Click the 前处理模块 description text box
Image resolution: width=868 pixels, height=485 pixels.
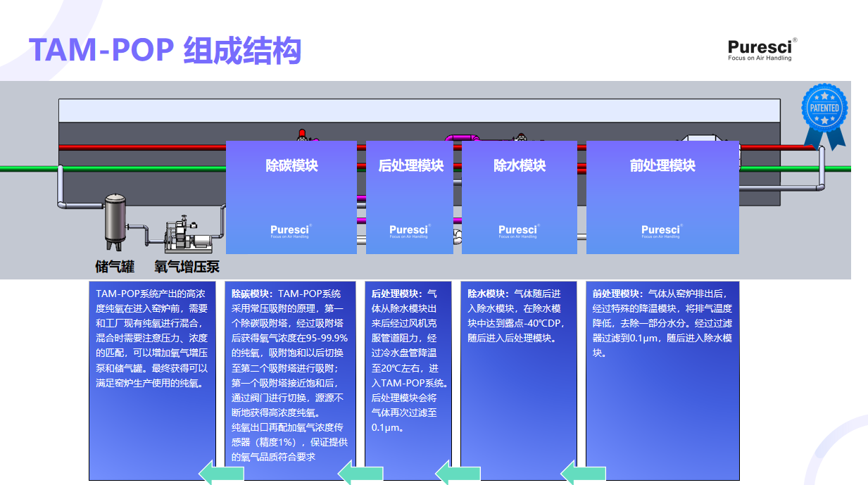pyautogui.click(x=662, y=381)
